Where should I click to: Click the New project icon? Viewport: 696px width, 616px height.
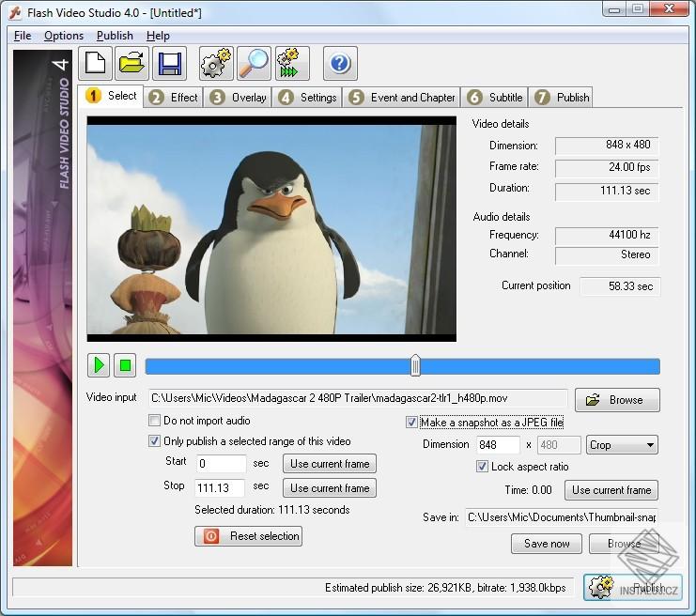click(x=95, y=64)
